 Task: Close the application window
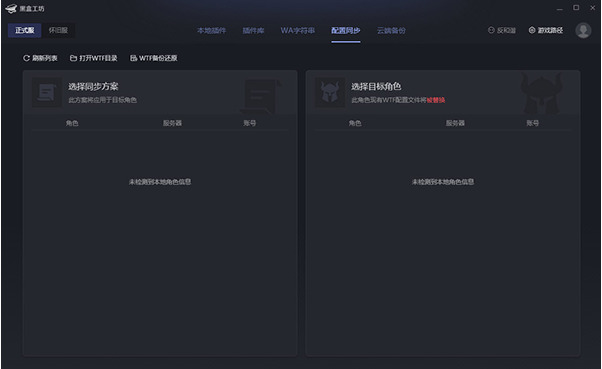click(x=593, y=8)
